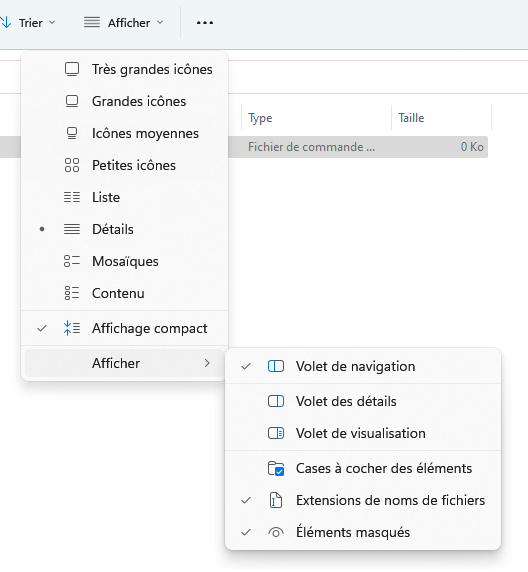Choose the Mosaïques layout icon
Viewport: 528px width, 572px height.
[x=72, y=261]
